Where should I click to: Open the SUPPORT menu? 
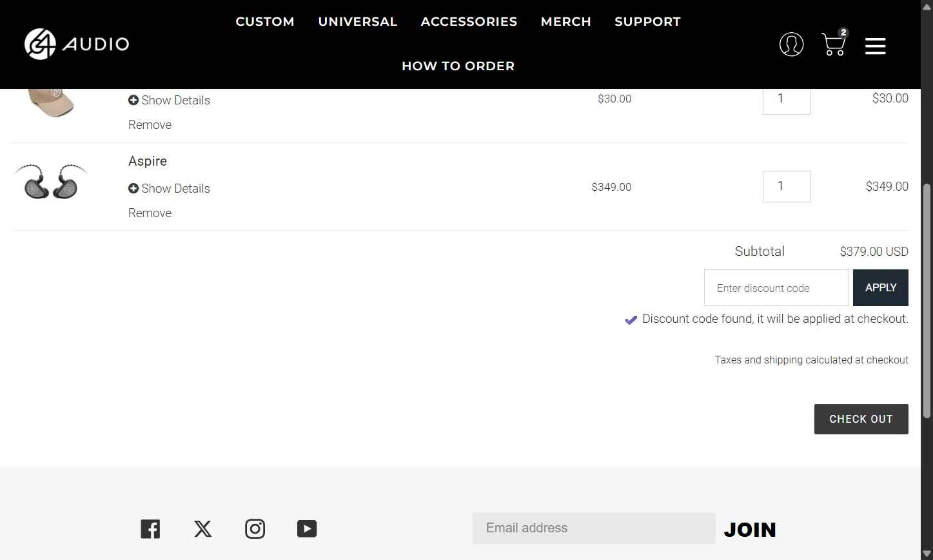[647, 21]
